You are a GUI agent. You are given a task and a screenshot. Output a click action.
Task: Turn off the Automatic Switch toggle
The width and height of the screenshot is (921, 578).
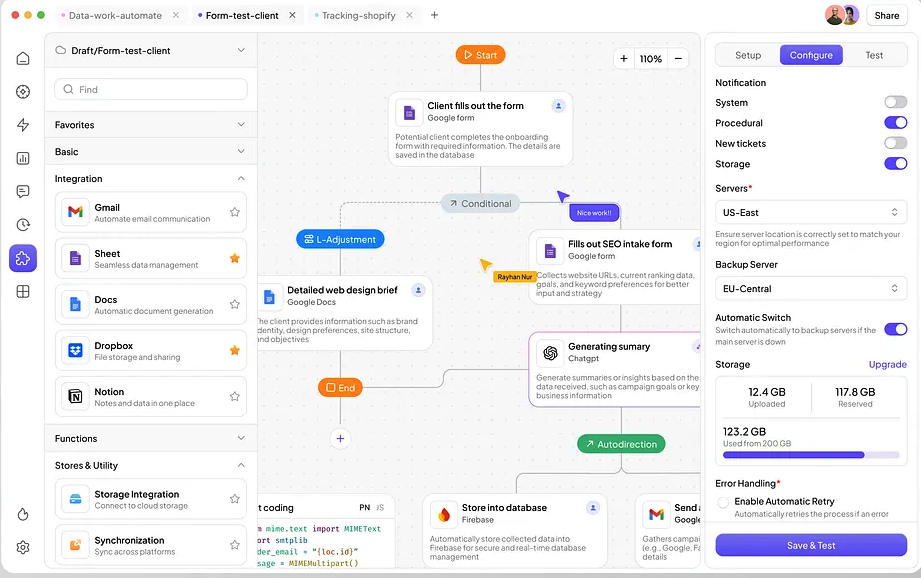click(x=895, y=329)
